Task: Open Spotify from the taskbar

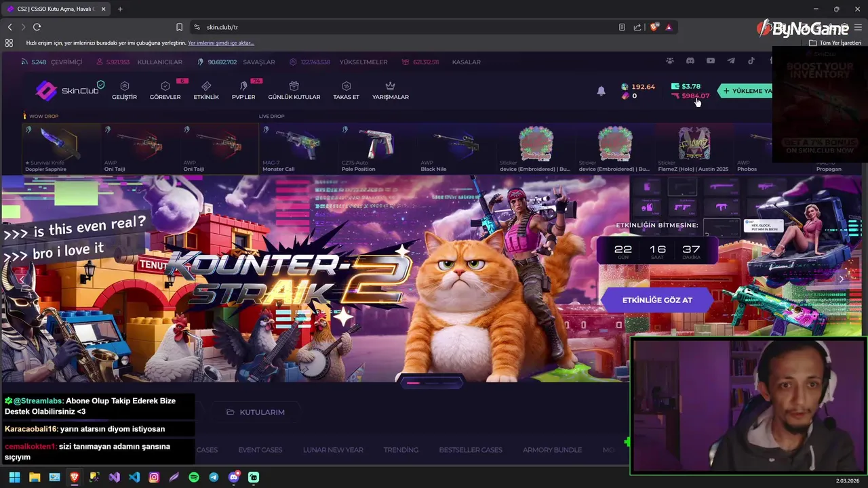Action: 194,477
